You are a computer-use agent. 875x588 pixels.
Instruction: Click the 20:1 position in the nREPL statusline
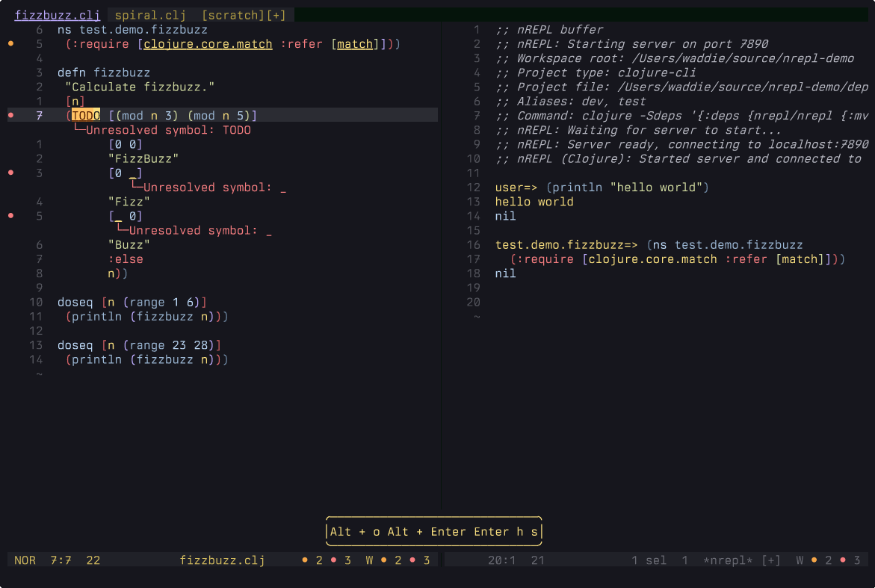pyautogui.click(x=501, y=560)
